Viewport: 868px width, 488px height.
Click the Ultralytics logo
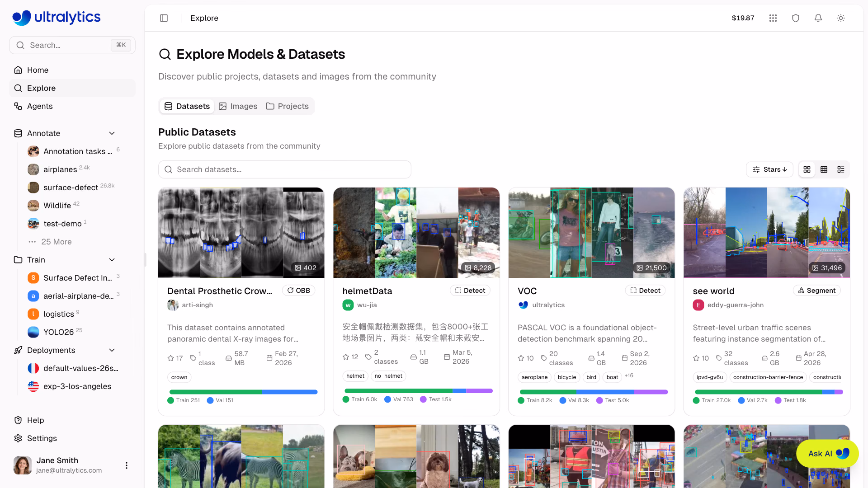57,18
